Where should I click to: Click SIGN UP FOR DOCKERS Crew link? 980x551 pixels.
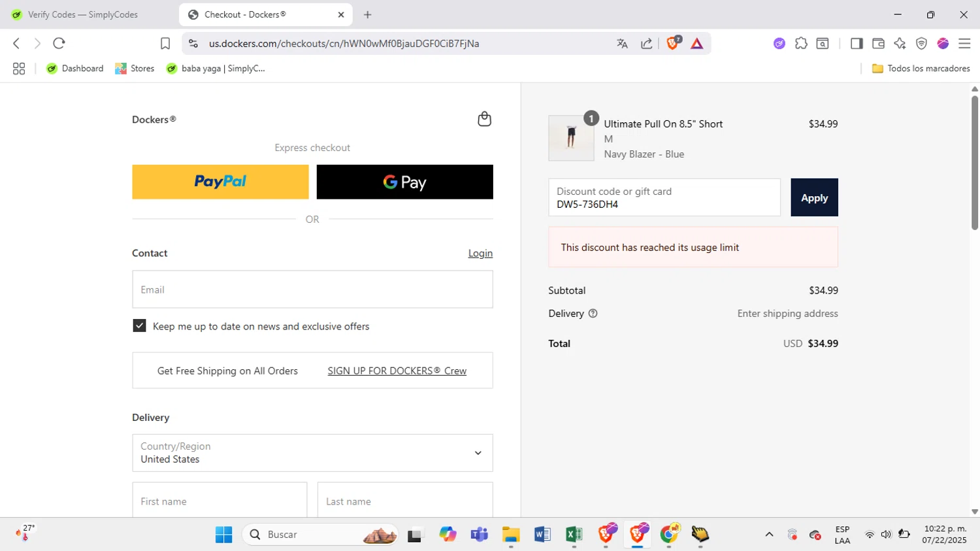tap(397, 371)
